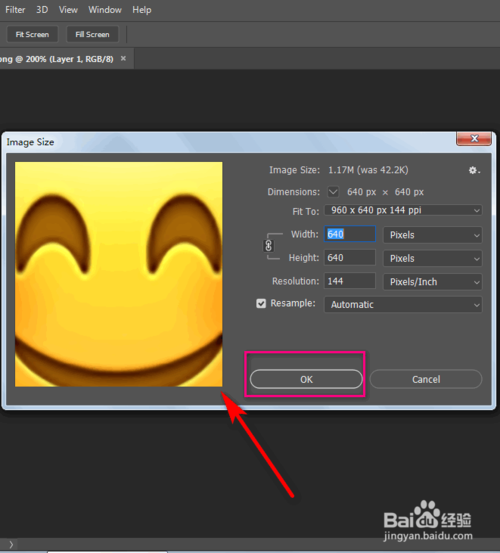Viewport: 500px width, 553px height.
Task: Click the Fit Screen button
Action: pos(32,34)
